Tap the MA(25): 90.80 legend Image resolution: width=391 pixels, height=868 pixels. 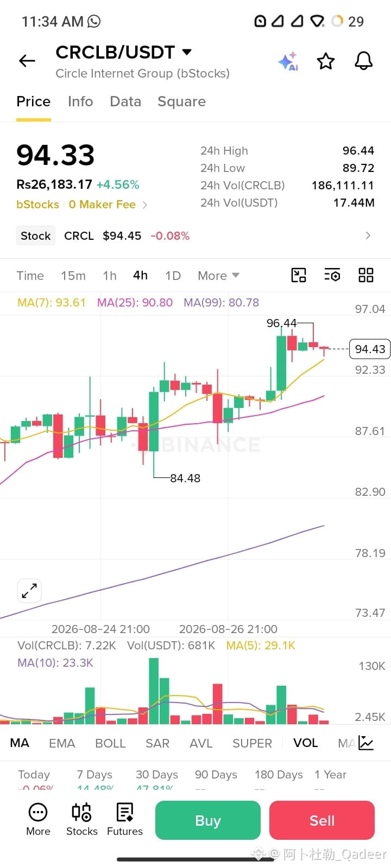[135, 303]
